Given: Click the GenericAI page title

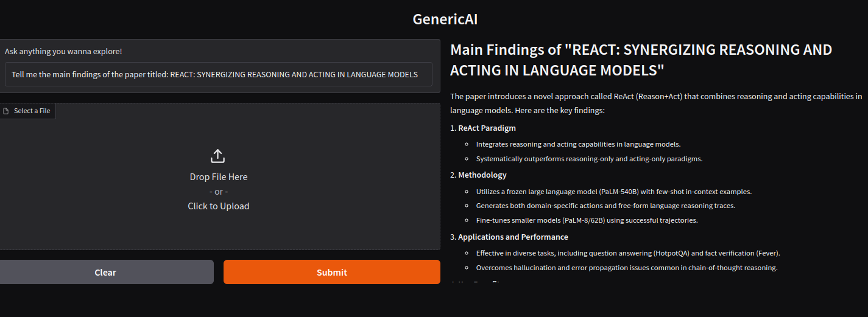Looking at the screenshot, I should click(445, 19).
